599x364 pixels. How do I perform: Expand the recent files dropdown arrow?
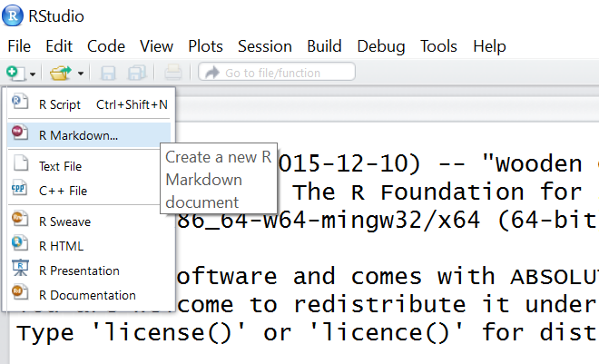point(81,74)
